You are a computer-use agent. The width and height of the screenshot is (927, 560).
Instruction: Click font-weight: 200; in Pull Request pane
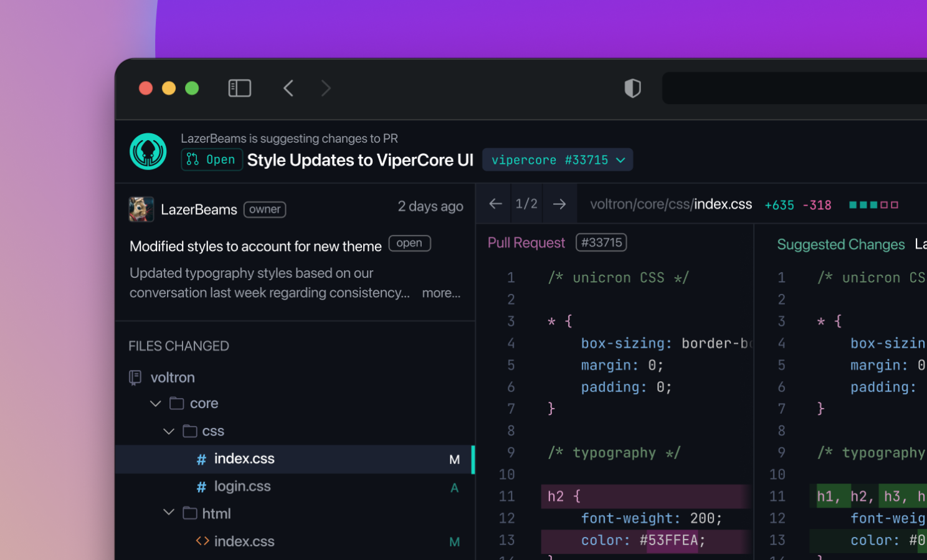tap(651, 518)
